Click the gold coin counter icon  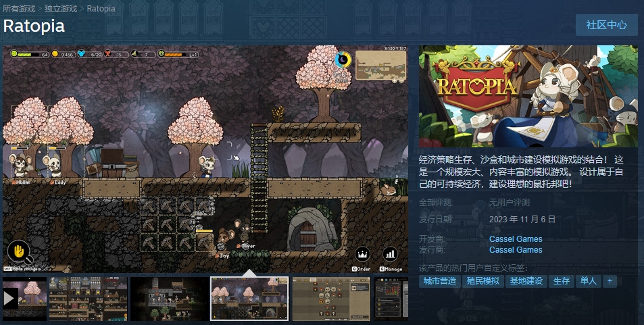55,54
